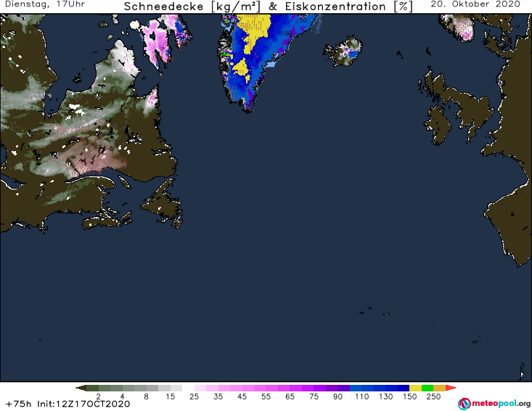Click the 'Init:12Z17OCT2020' run label
Image resolution: width=532 pixels, height=411 pixels.
[x=83, y=404]
